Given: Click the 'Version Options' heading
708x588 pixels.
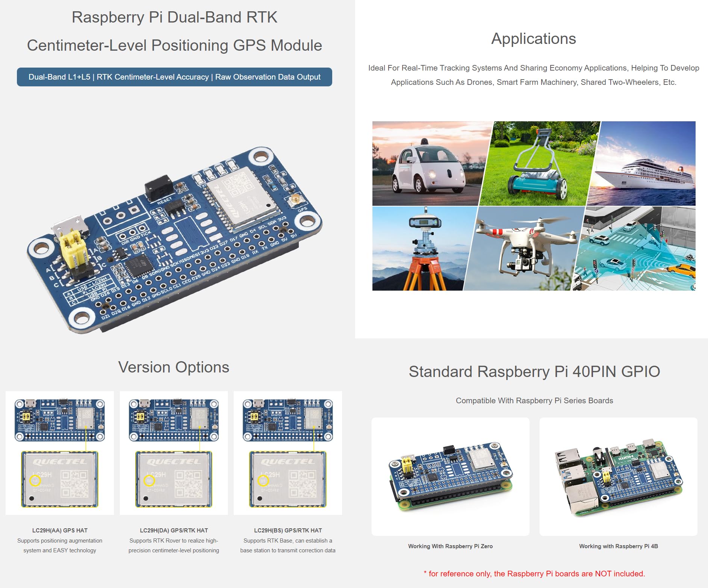Looking at the screenshot, I should tap(174, 367).
